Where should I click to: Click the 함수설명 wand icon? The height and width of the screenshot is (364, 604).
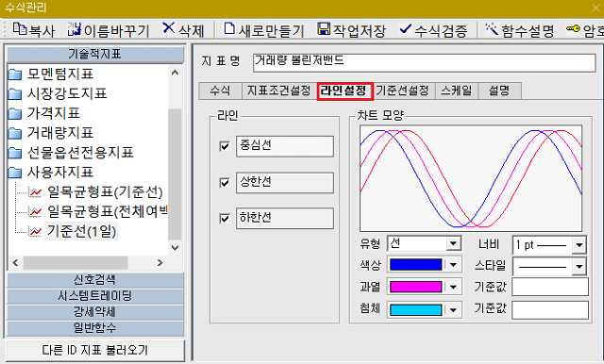[492, 29]
